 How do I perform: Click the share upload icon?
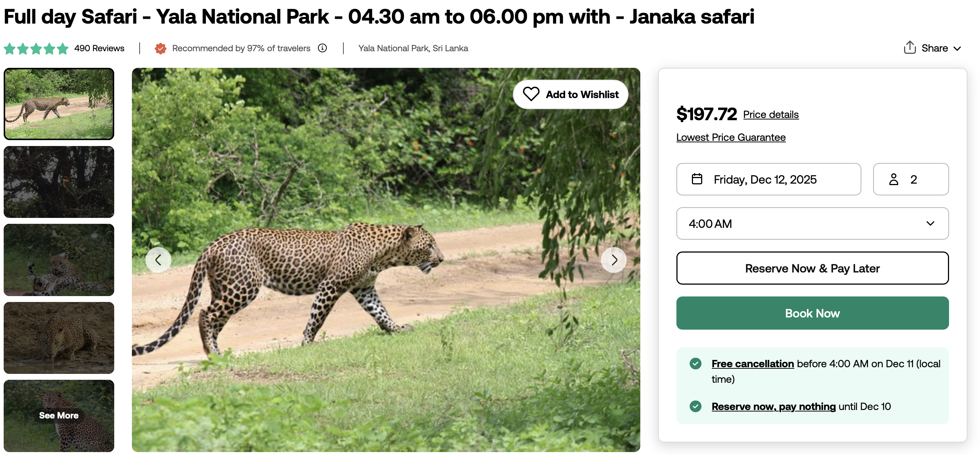pyautogui.click(x=909, y=48)
